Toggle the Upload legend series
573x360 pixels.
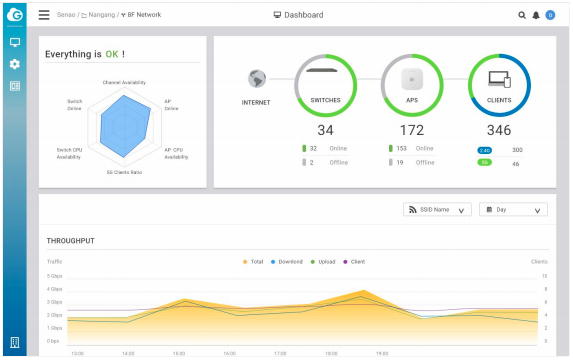point(323,262)
